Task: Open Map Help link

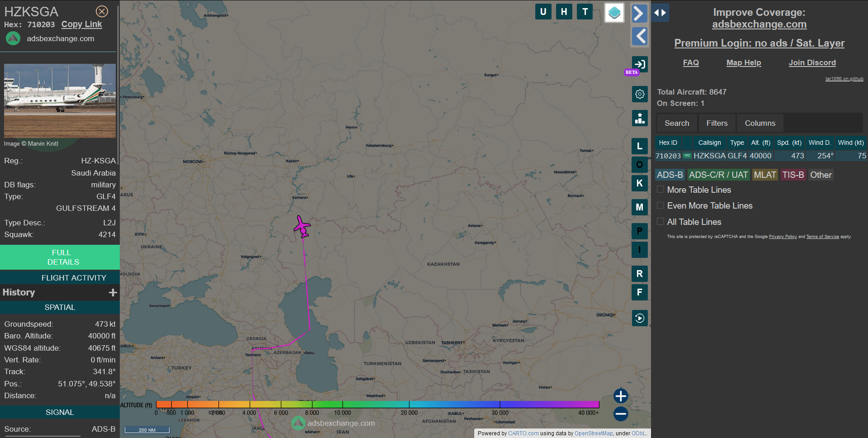Action: tap(744, 62)
